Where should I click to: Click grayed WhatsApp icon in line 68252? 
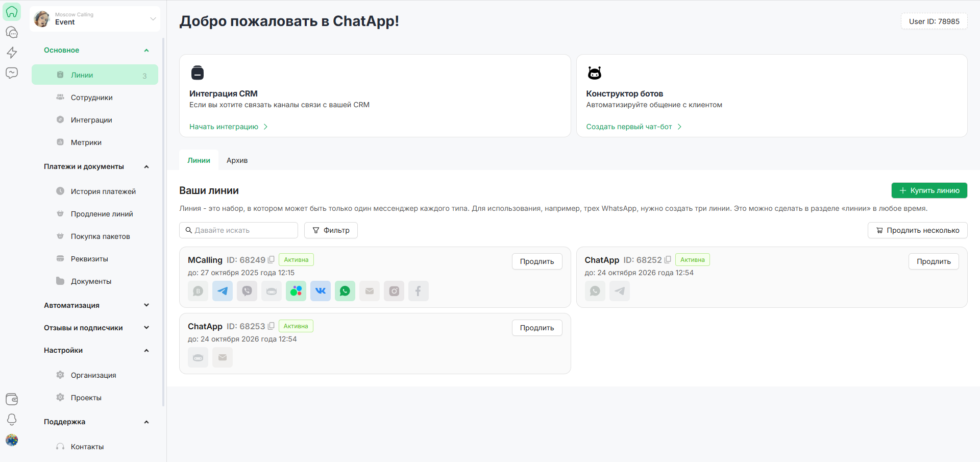595,291
